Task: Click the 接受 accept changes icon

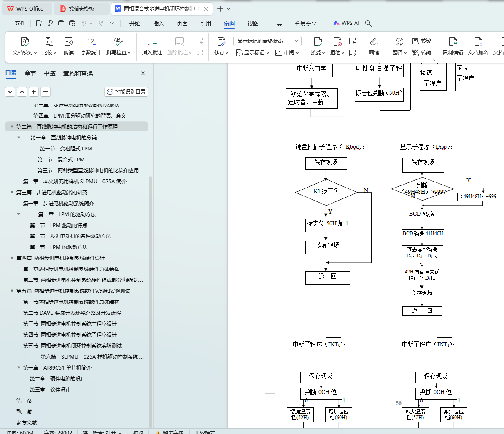Action: pos(318,41)
